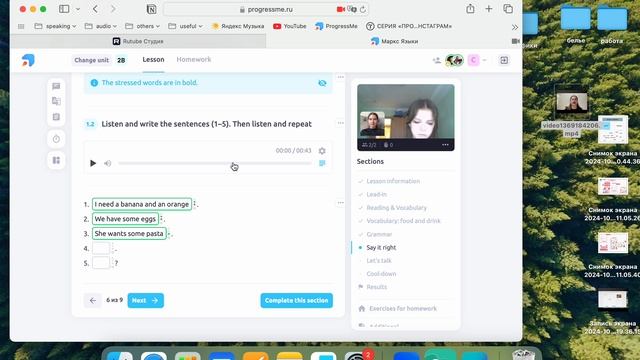The width and height of the screenshot is (640, 360).
Task: Open Lesson information section
Action: [x=393, y=181]
